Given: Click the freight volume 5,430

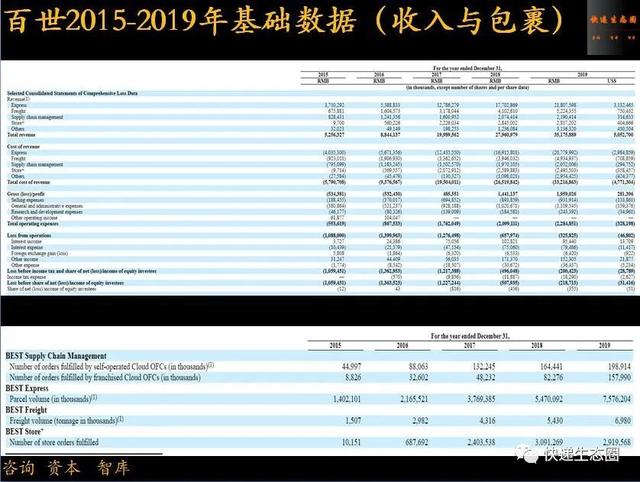Looking at the screenshot, I should [555, 420].
